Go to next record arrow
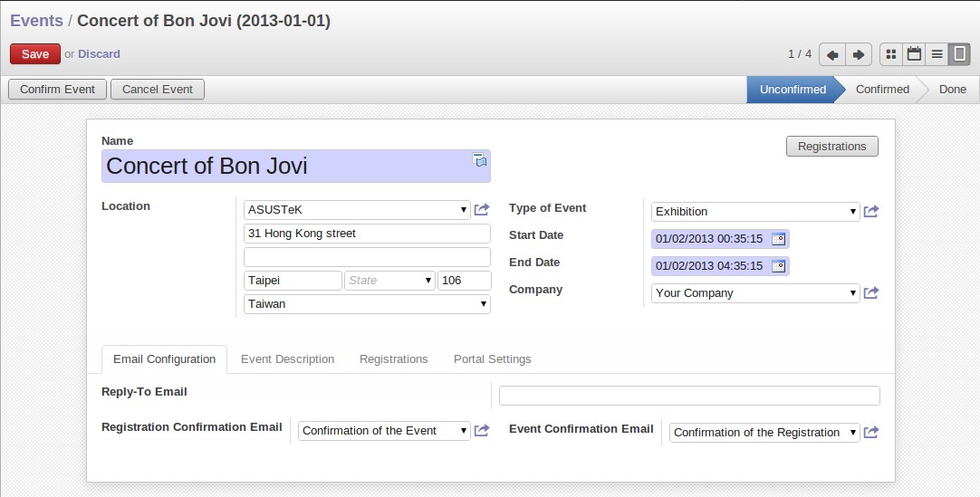This screenshot has width=980, height=497. [x=859, y=54]
